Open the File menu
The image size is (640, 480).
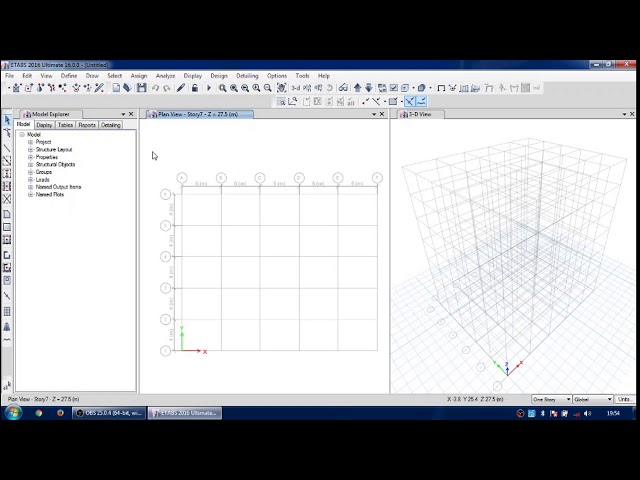[9, 76]
